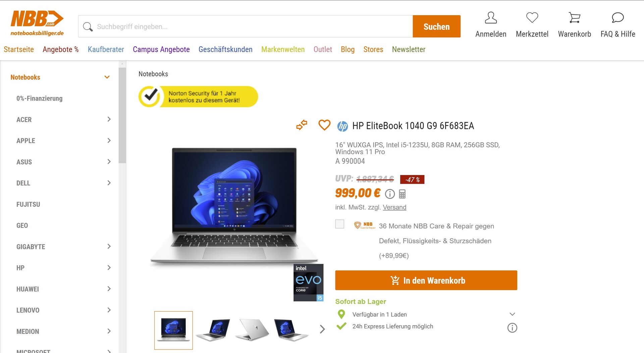The image size is (644, 353).
Task: Open the Warenkorb cart icon
Action: pos(574,18)
